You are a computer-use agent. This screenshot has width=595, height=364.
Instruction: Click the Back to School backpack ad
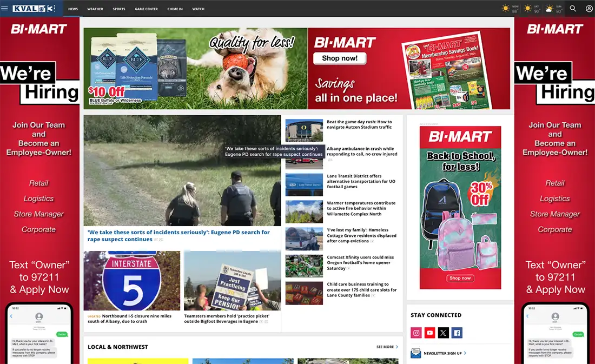point(460,208)
